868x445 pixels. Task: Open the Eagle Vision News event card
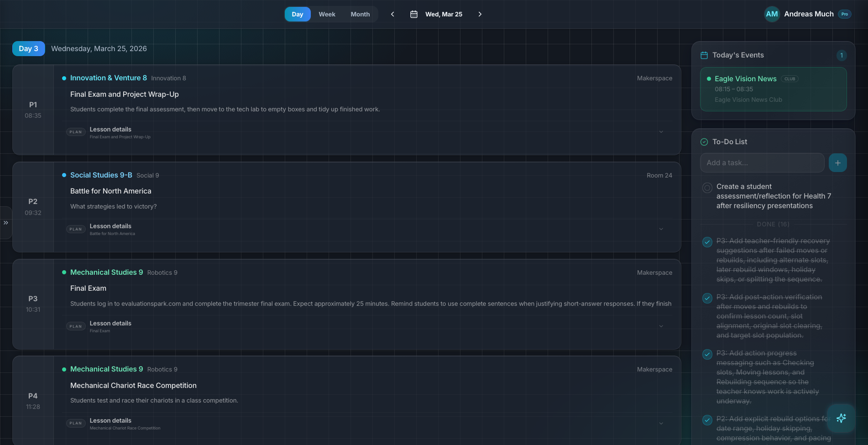pyautogui.click(x=773, y=89)
